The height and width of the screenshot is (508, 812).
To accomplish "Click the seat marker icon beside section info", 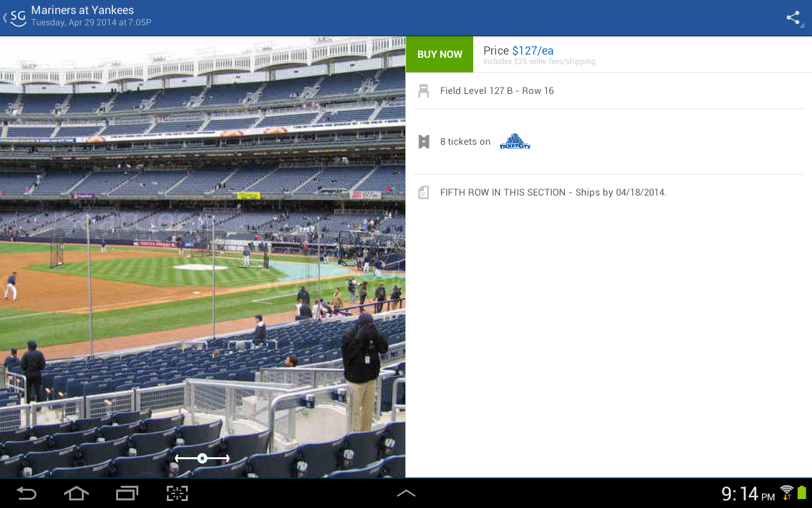I will [423, 90].
